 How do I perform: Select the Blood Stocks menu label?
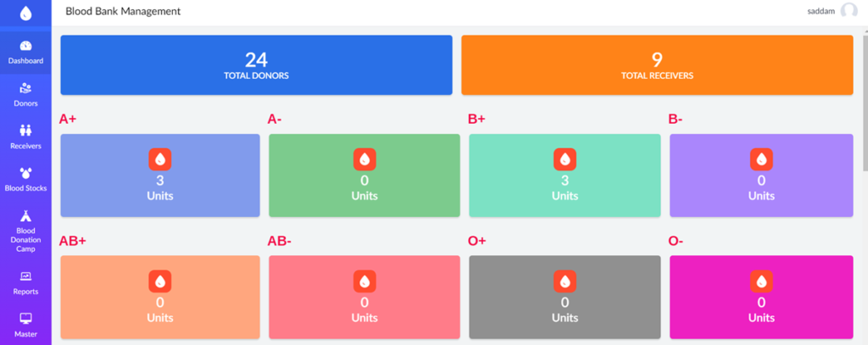25,188
